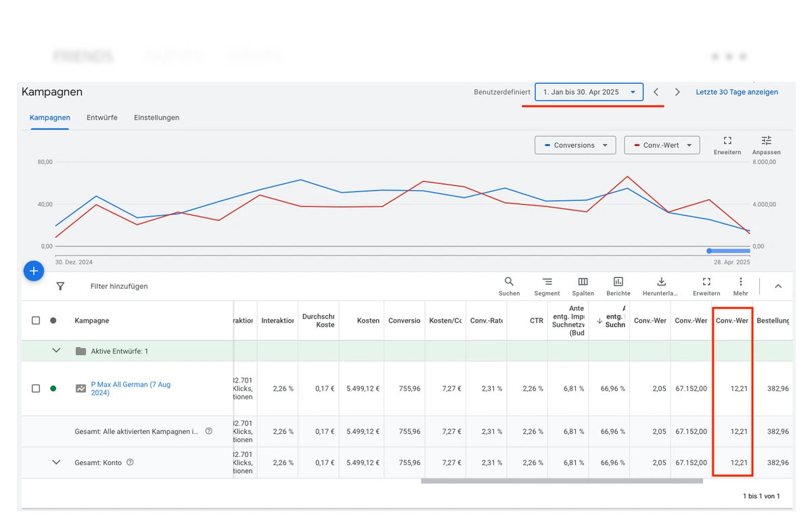Sort by the Kosten column header

click(x=368, y=320)
